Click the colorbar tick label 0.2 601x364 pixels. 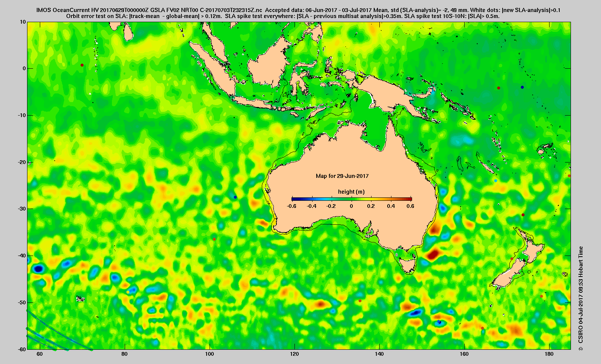click(x=371, y=206)
